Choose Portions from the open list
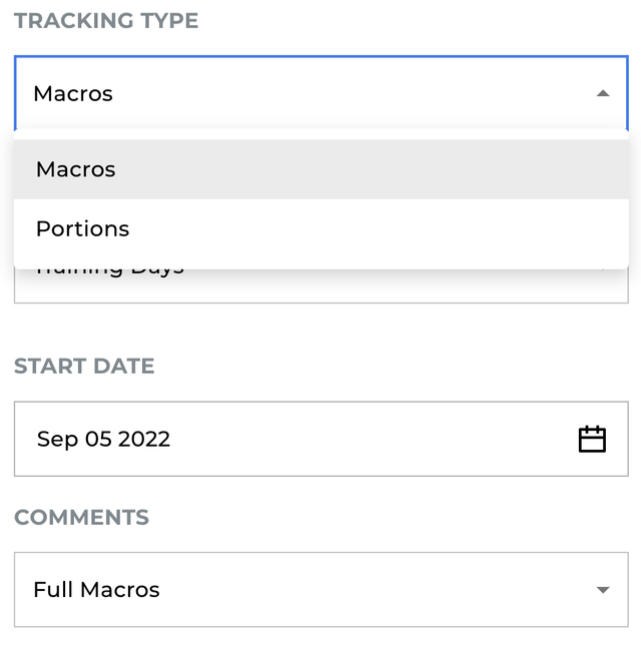 [x=83, y=229]
